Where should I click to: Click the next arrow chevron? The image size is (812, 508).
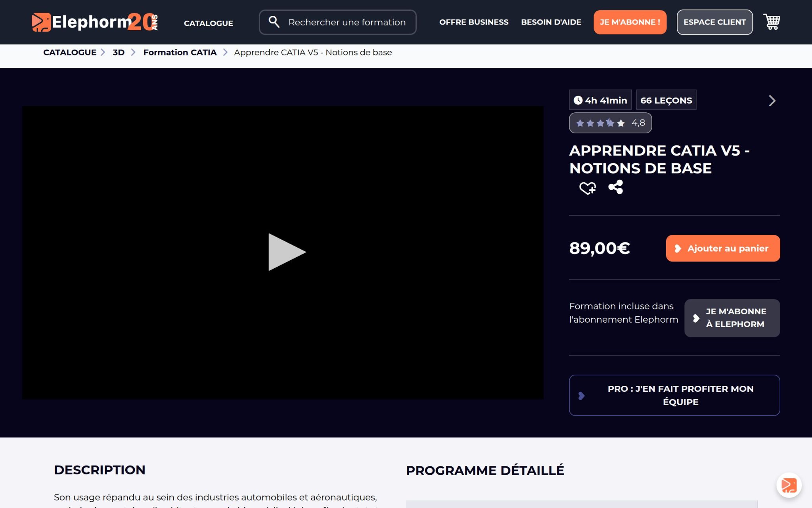(772, 100)
